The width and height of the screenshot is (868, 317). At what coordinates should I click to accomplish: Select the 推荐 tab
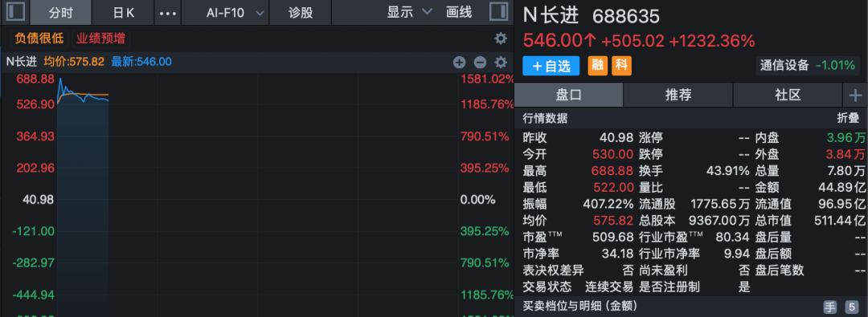coord(678,96)
